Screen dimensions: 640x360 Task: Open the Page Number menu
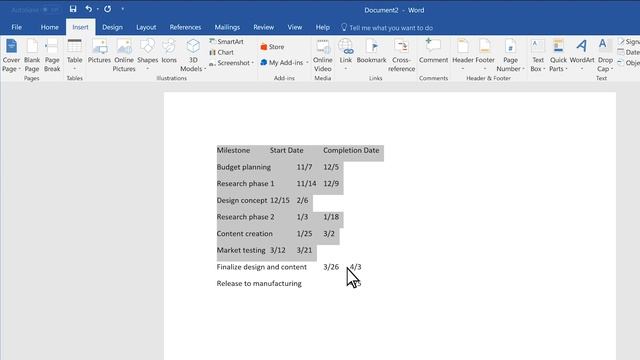(510, 56)
